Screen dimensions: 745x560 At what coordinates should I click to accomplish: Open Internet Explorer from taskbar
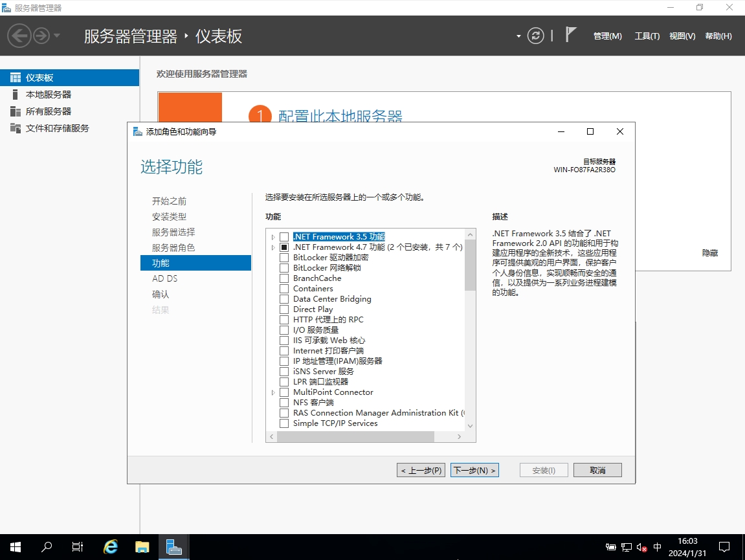(x=111, y=547)
